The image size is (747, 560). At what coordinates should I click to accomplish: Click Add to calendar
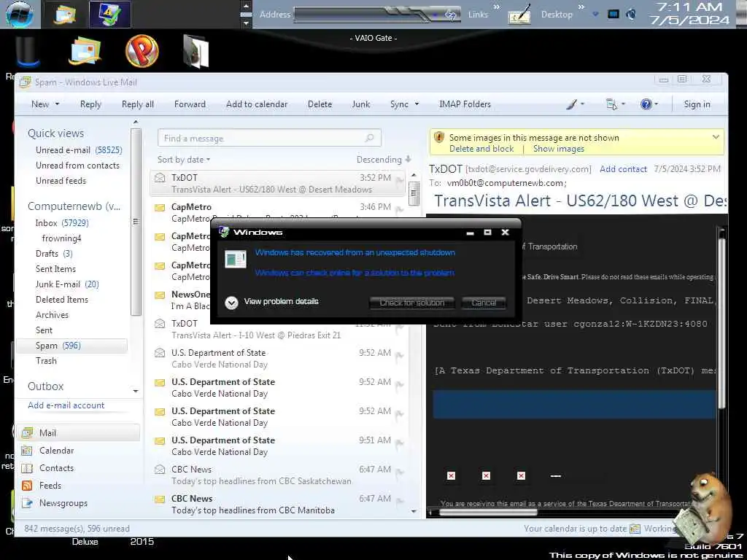[257, 104]
